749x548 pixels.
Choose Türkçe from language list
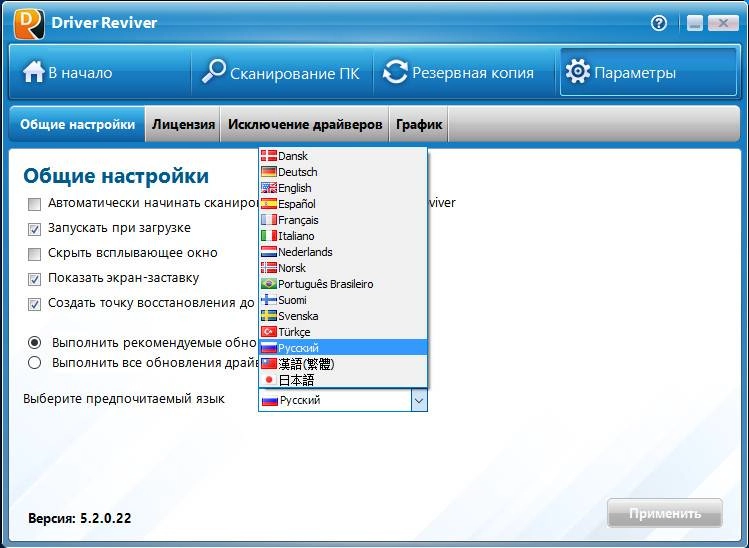343,332
